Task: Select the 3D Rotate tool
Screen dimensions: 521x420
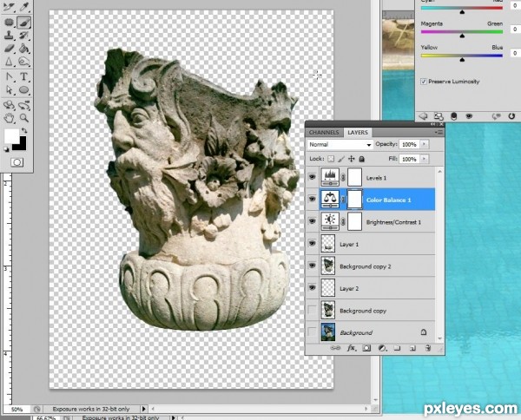Action: click(9, 106)
